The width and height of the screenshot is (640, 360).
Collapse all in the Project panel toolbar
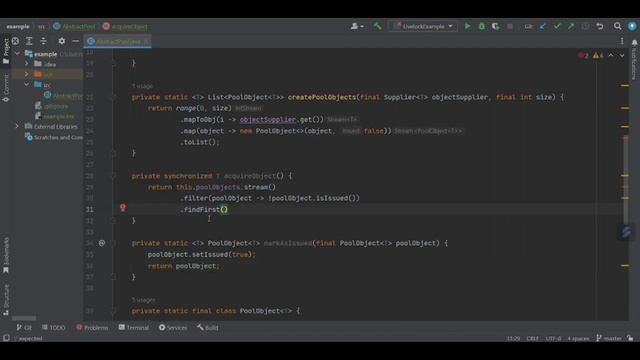pos(43,41)
